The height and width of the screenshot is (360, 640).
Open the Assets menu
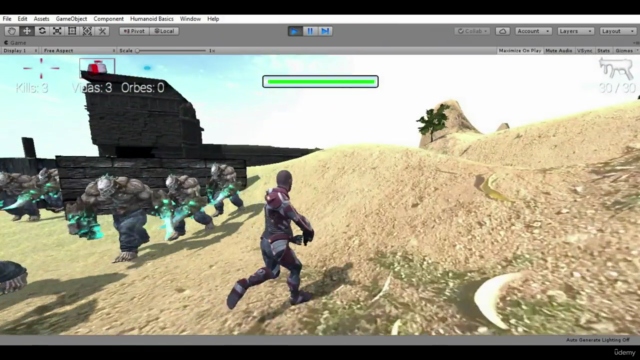[41, 19]
